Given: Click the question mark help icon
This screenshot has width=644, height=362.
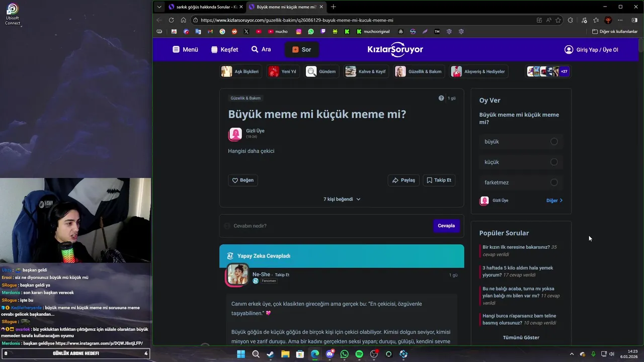Looking at the screenshot, I should [x=441, y=98].
